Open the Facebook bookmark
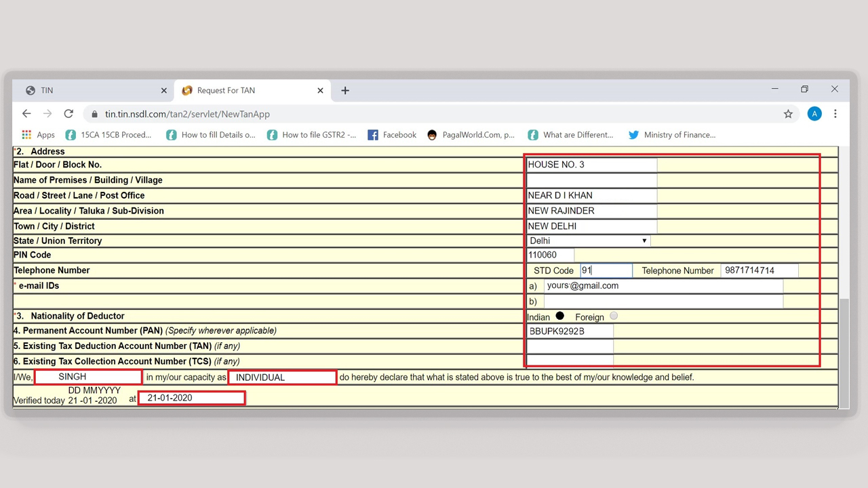The width and height of the screenshot is (868, 488). point(392,135)
